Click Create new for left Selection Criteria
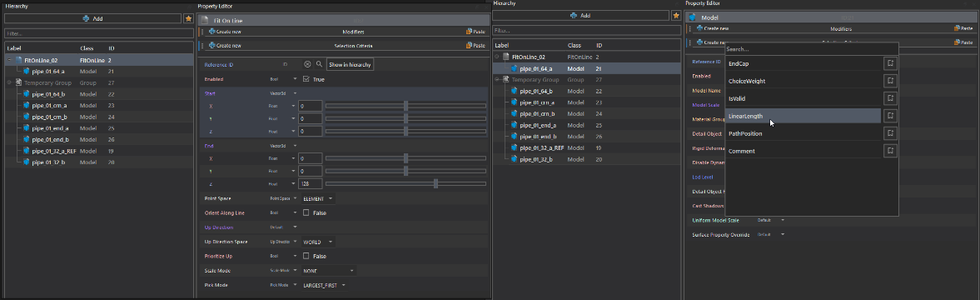Screen dimensions: 980x300 pos(225,46)
